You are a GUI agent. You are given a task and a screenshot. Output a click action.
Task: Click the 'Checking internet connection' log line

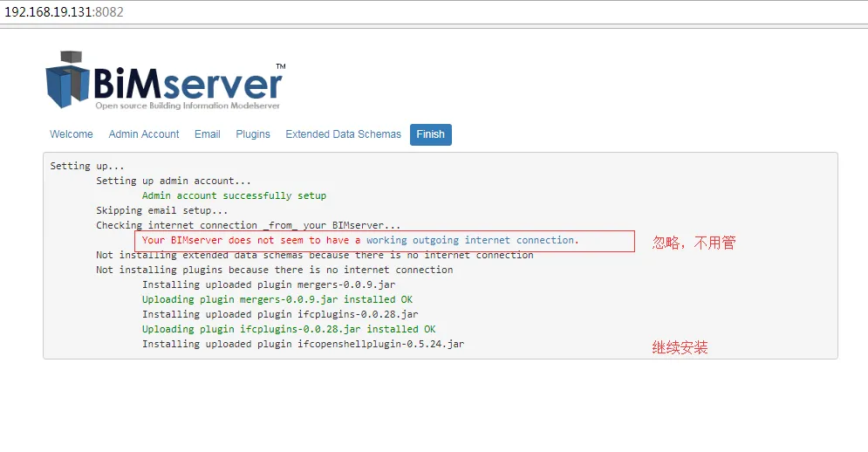pyautogui.click(x=248, y=225)
